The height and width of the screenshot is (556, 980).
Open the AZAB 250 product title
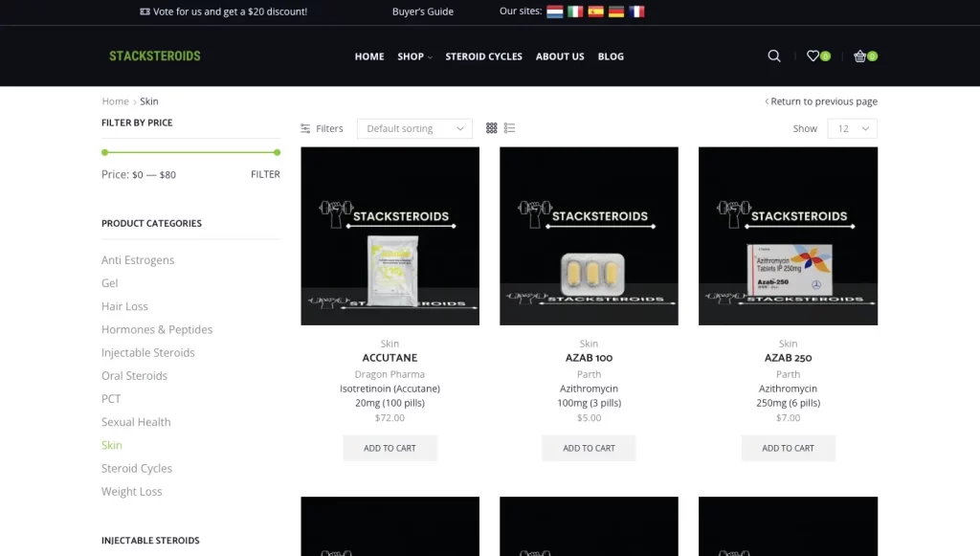coord(788,358)
